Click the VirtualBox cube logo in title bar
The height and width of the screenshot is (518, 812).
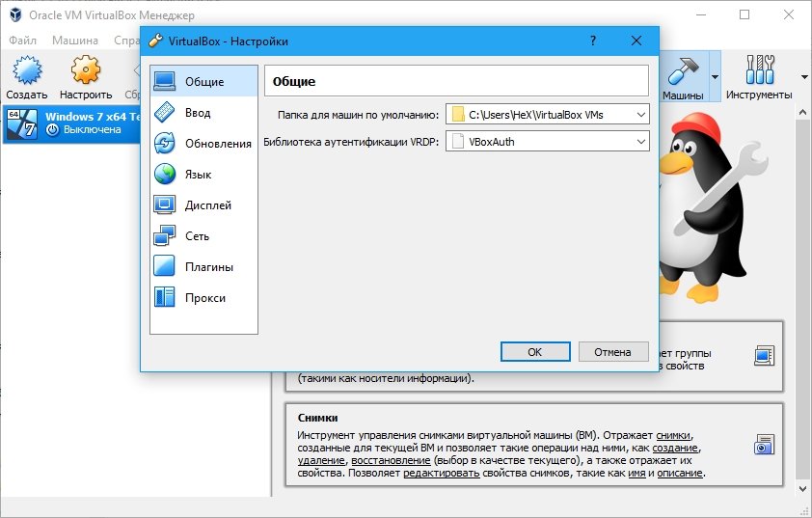tap(15, 14)
